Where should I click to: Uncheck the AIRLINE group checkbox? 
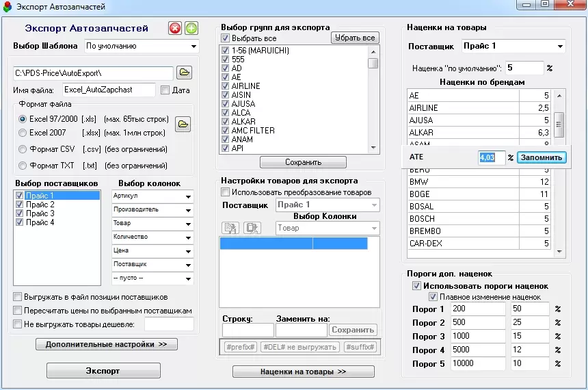[x=225, y=86]
